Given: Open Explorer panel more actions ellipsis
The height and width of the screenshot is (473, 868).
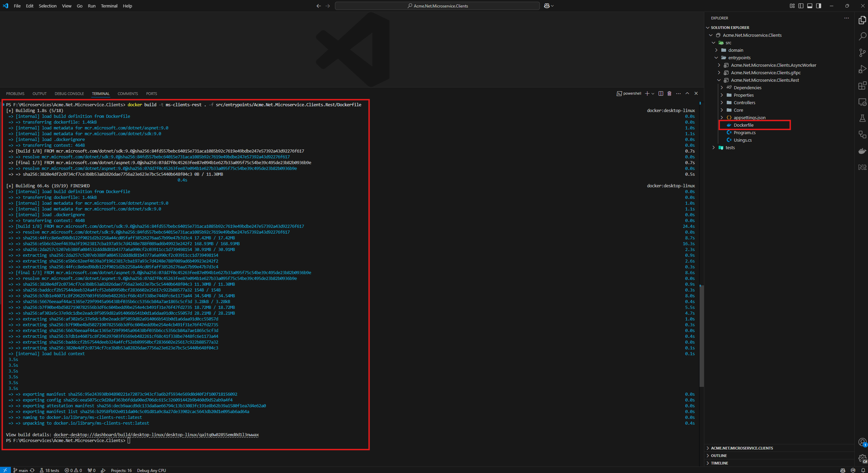Looking at the screenshot, I should tap(846, 18).
